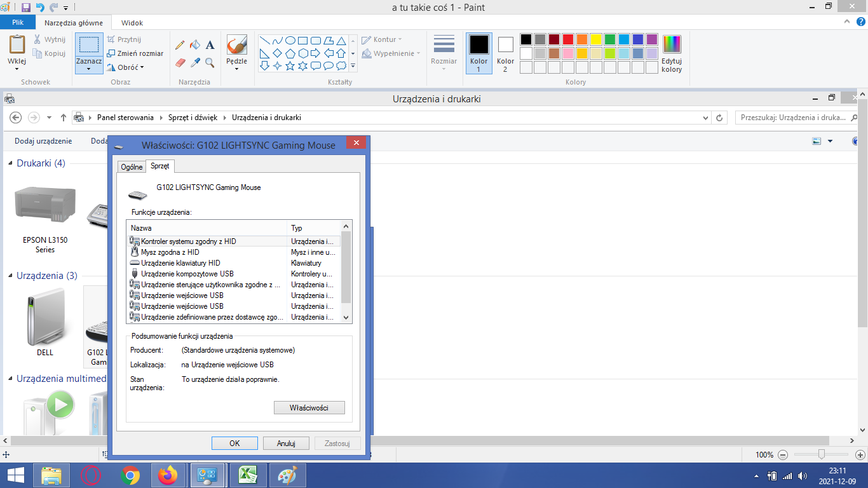The image size is (868, 488).
Task: Select the Text tool
Action: [210, 45]
